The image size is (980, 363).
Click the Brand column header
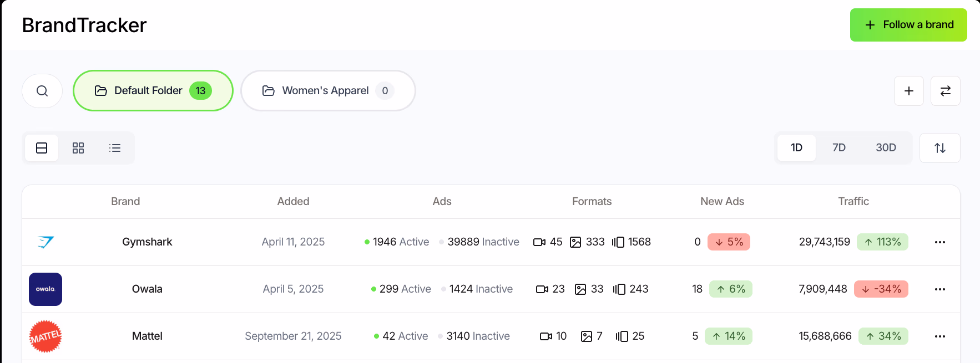(x=125, y=202)
